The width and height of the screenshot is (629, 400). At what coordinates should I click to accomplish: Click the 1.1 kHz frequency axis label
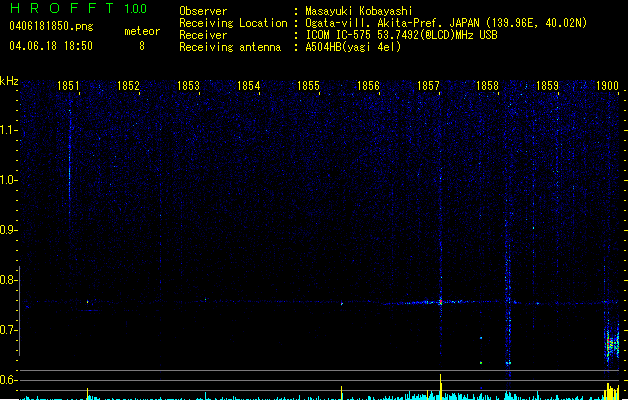pos(8,130)
